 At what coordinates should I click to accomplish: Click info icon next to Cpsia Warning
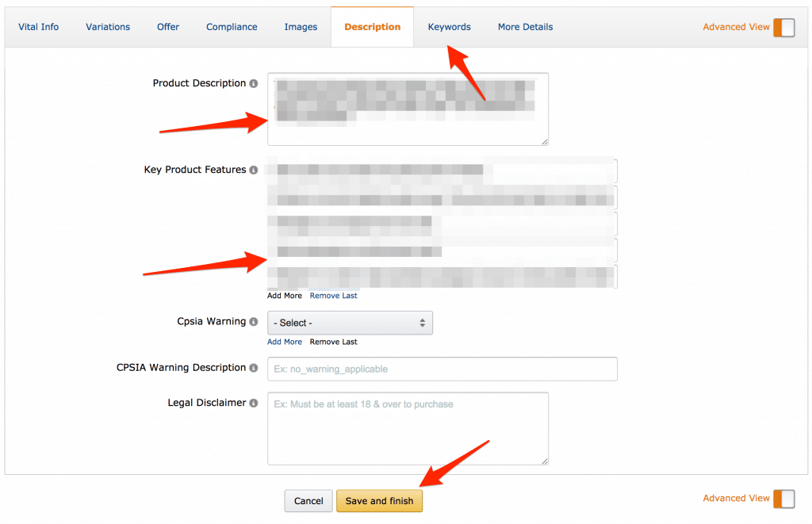click(x=254, y=322)
